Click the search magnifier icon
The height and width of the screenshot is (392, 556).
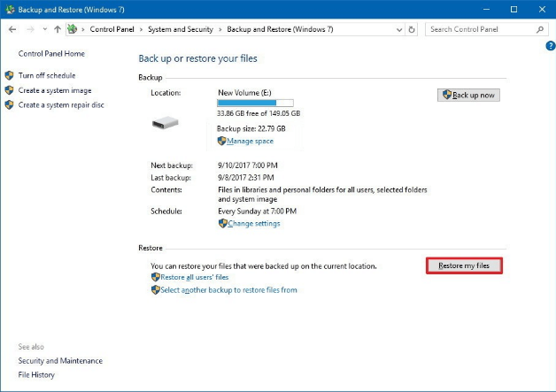click(x=540, y=29)
